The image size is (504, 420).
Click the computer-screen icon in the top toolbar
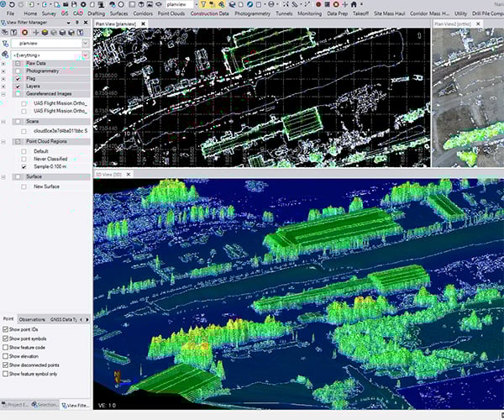click(102, 5)
